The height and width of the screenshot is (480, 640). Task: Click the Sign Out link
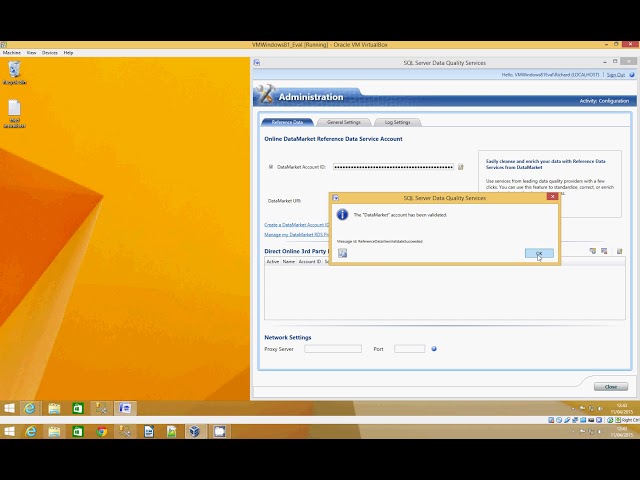(x=616, y=75)
